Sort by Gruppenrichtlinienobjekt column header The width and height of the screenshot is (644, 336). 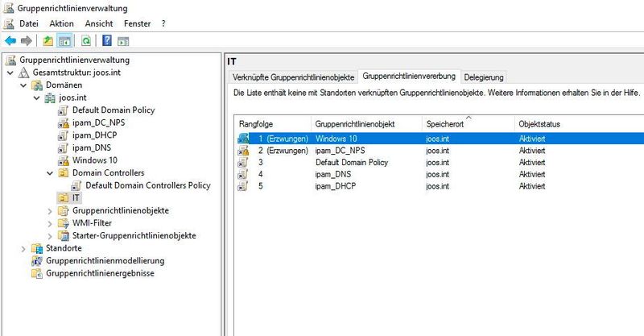[x=366, y=124]
